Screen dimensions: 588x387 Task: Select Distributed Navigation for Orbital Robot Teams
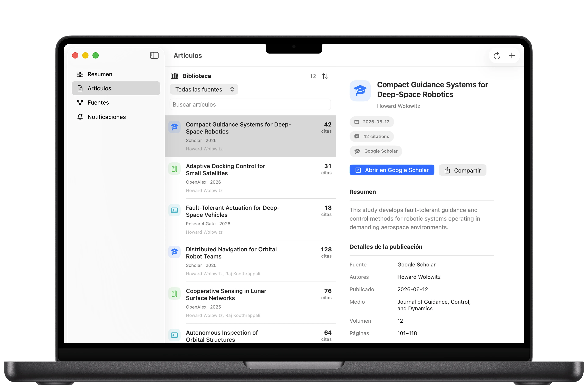tap(250, 261)
